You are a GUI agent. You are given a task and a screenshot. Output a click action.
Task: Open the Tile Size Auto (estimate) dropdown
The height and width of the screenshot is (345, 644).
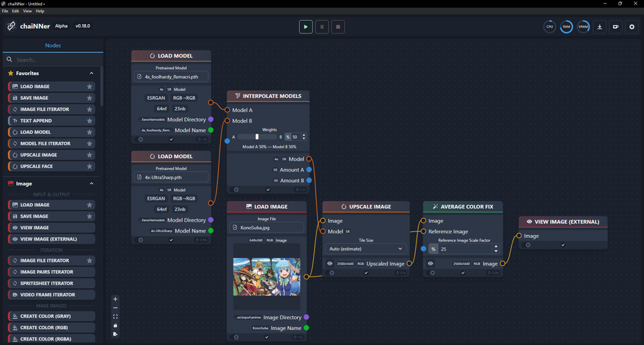[366, 249]
